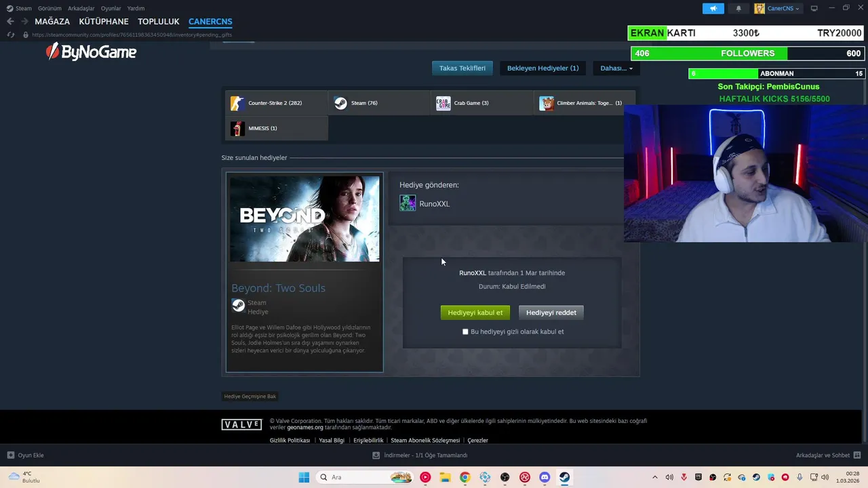Select the CANERCNS profile tab
This screenshot has width=868, height=488.
(210, 22)
